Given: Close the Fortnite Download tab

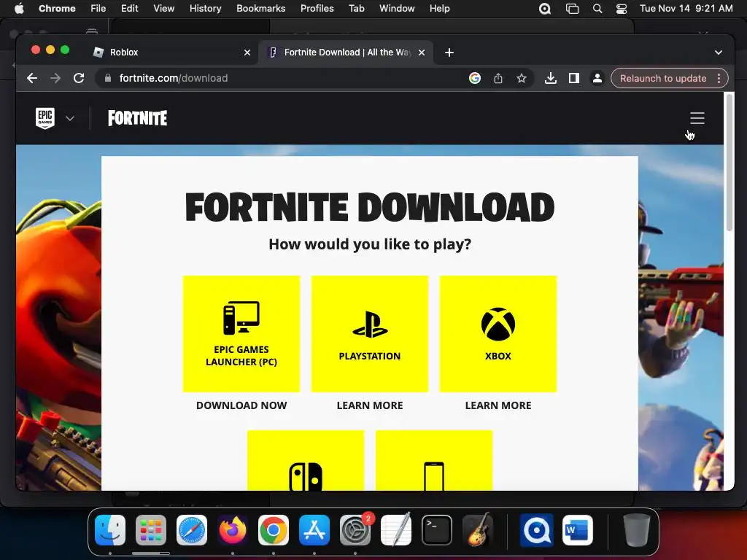Looking at the screenshot, I should [422, 52].
